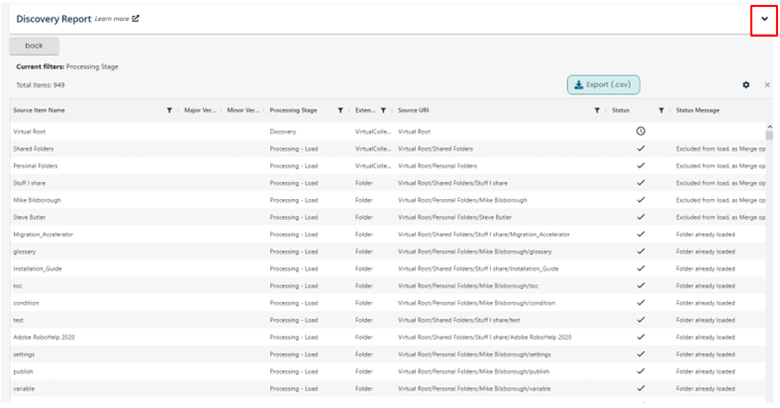Click Folder already loaded message in toc row
780x408 pixels.
(x=705, y=286)
